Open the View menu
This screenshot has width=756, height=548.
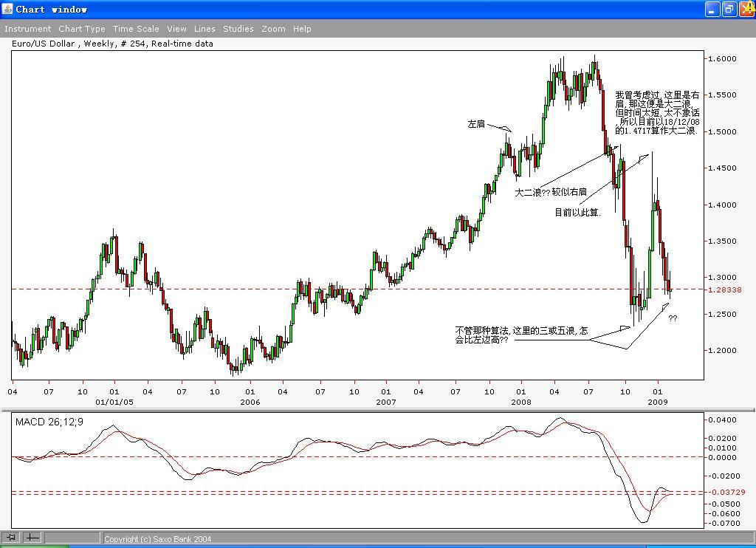click(176, 29)
